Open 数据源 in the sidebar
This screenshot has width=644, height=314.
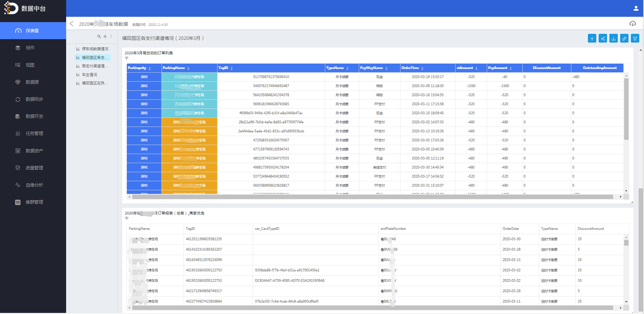(x=32, y=82)
